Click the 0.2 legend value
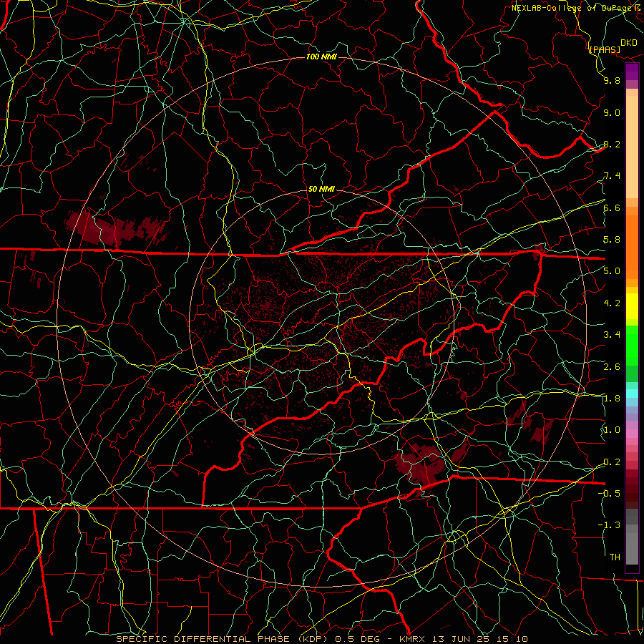This screenshot has width=644, height=644. [x=612, y=462]
